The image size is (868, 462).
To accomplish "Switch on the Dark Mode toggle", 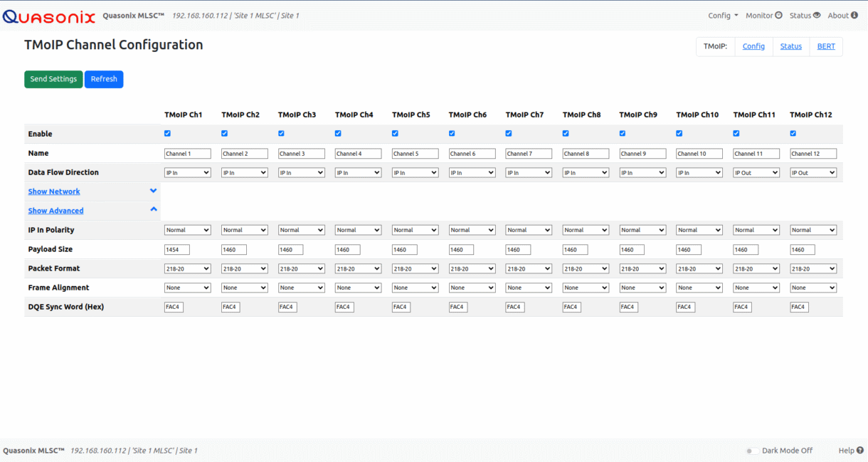I will (750, 451).
